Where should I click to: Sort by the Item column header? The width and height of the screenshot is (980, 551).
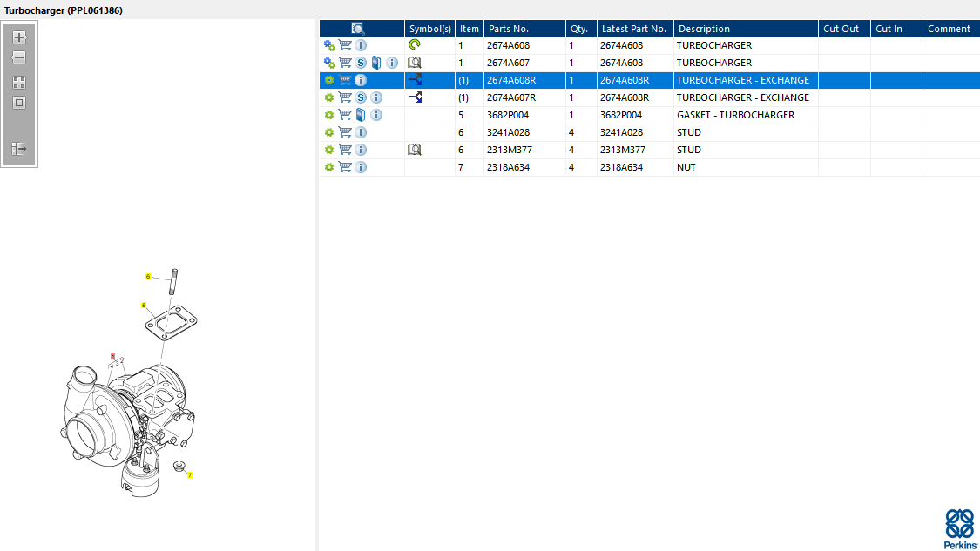pos(470,29)
